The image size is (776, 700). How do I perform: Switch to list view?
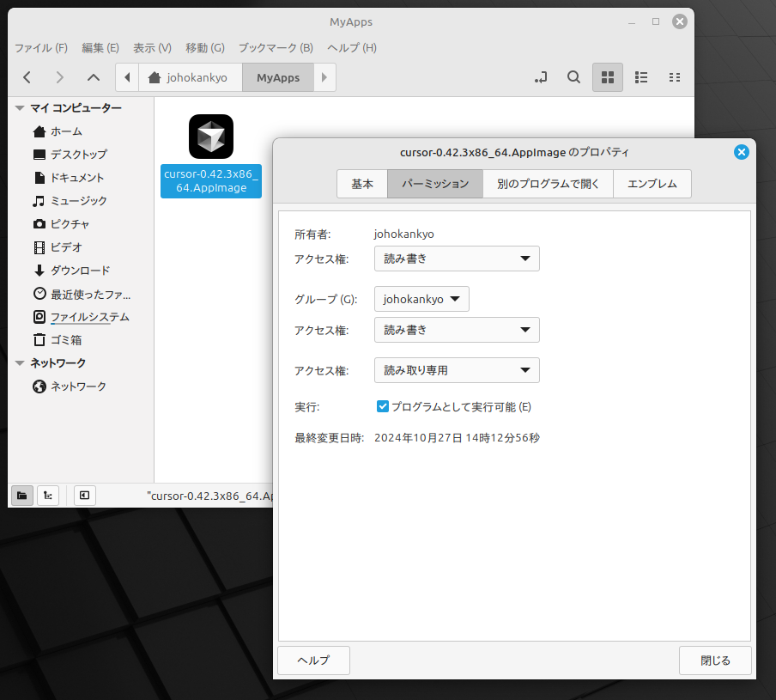[641, 77]
